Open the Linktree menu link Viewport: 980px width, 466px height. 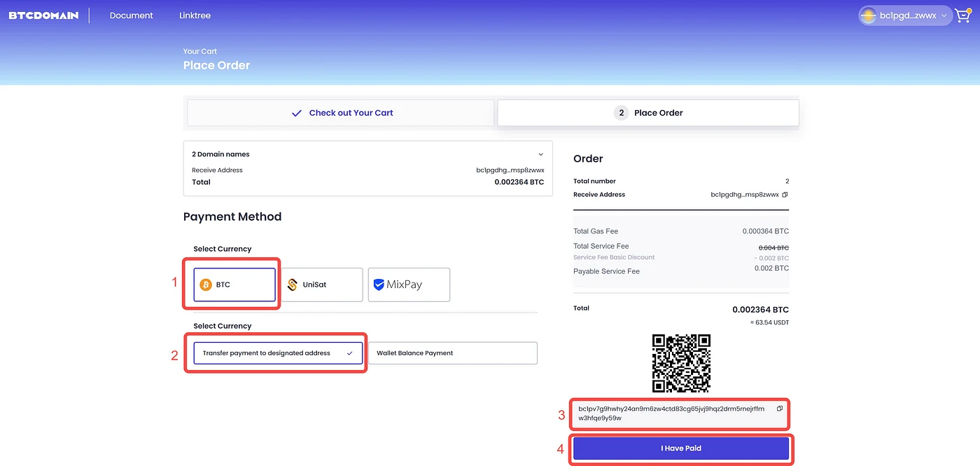click(x=195, y=15)
